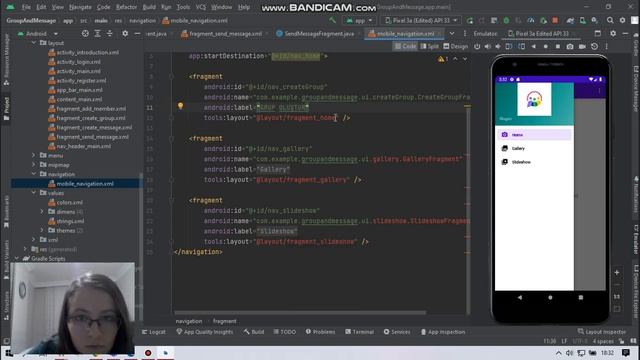Open the app run configuration dropdown
This screenshot has width=640, height=360.
click(360, 20)
